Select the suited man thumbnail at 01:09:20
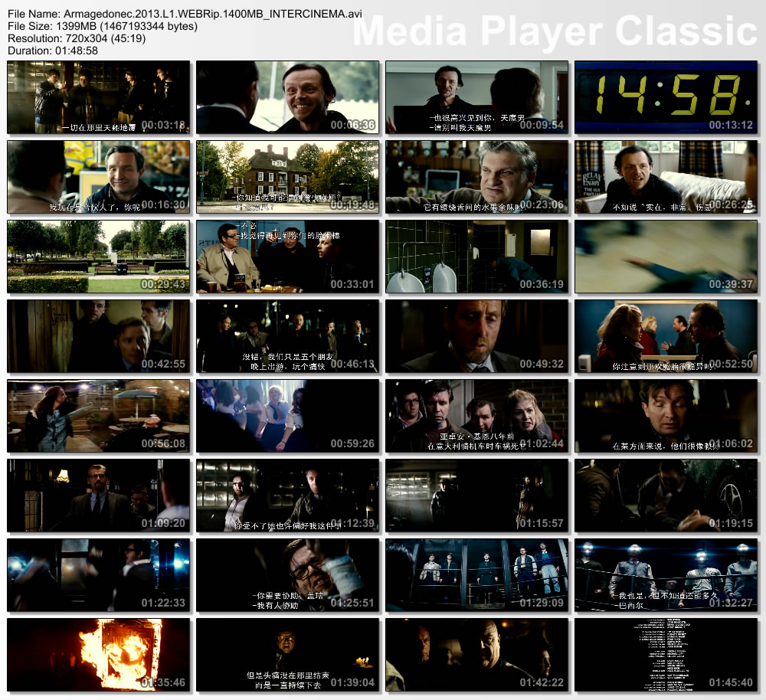Viewport: 766px width, 700px height. click(x=98, y=496)
